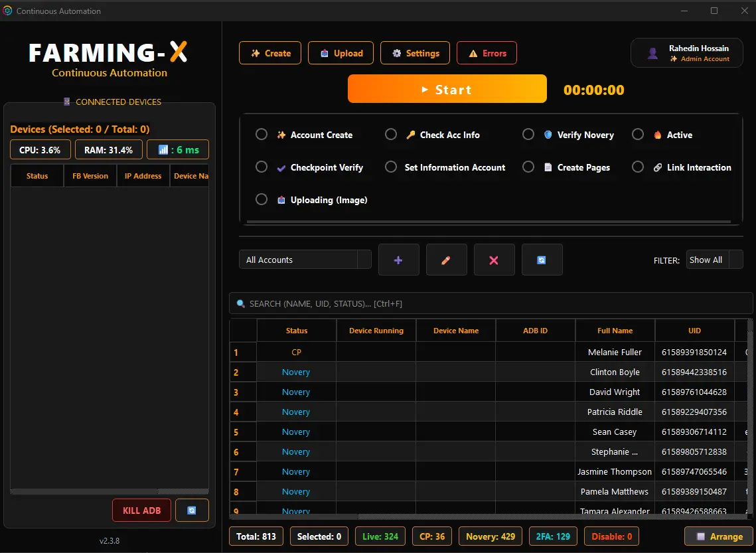Click the CPU: 3.6% indicator
756x553 pixels.
40,149
